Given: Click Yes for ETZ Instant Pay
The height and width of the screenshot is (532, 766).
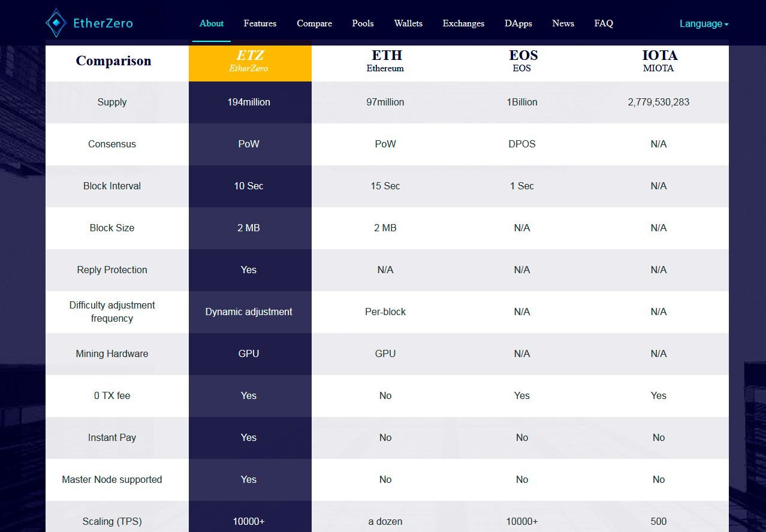Looking at the screenshot, I should pyautogui.click(x=249, y=438).
